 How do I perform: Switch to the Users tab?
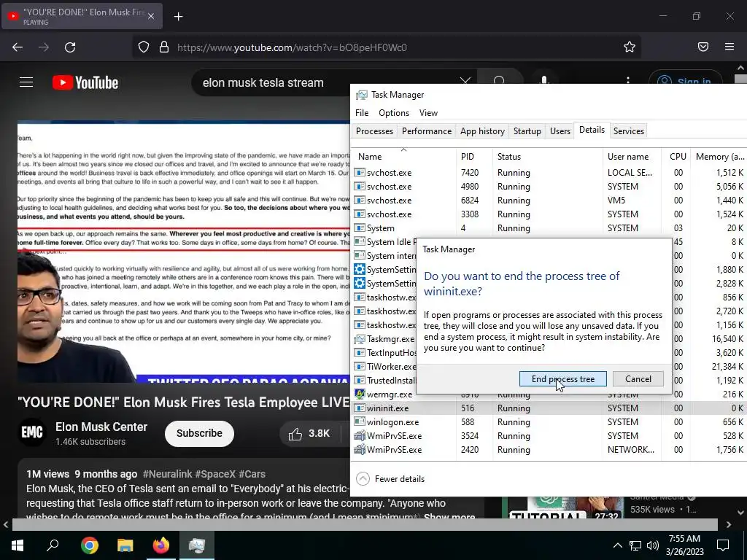pyautogui.click(x=560, y=131)
